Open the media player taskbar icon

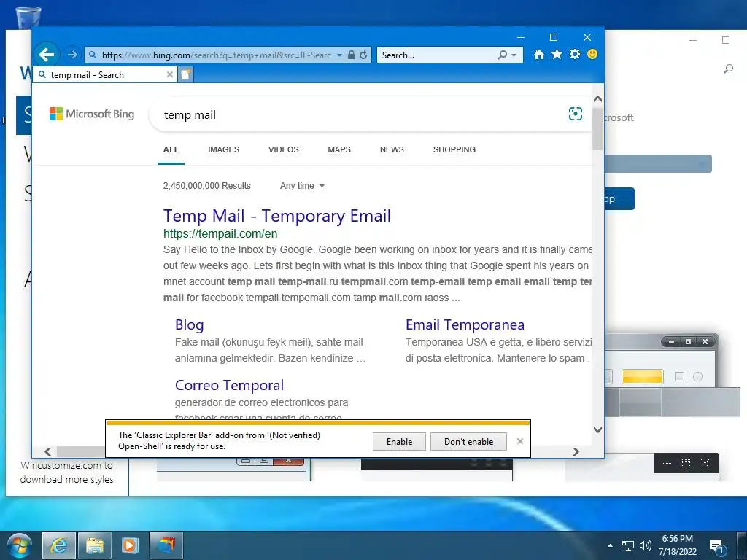130,545
